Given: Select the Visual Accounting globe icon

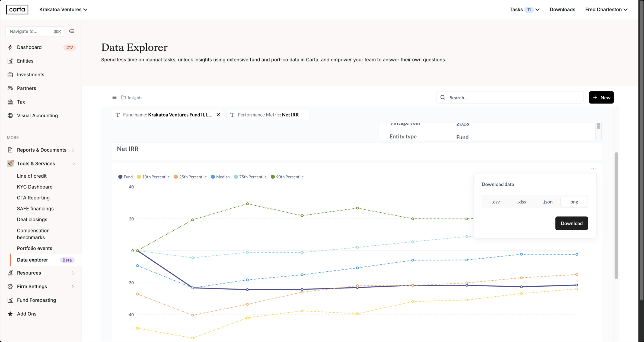Looking at the screenshot, I should pos(10,115).
